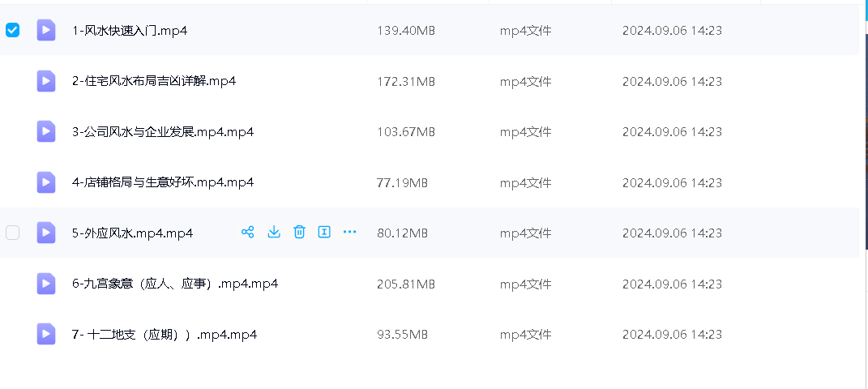Click the video icon of 3-公司风水与企业发展
The width and height of the screenshot is (868, 389).
pos(46,132)
